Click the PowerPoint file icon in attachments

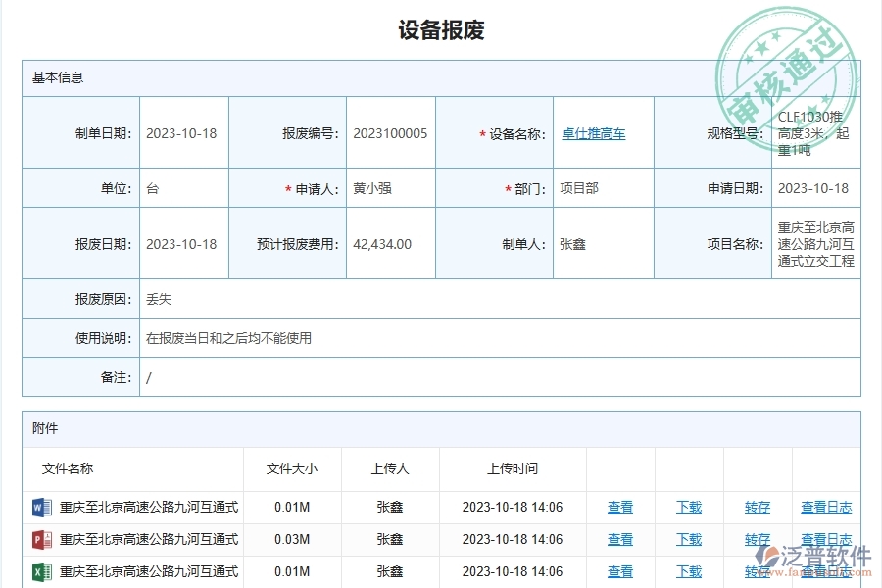(39, 539)
